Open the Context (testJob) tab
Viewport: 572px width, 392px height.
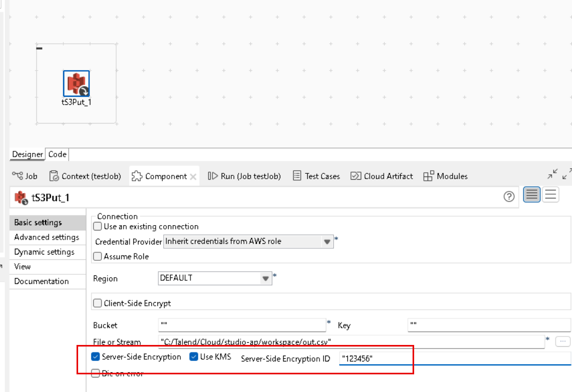(85, 176)
